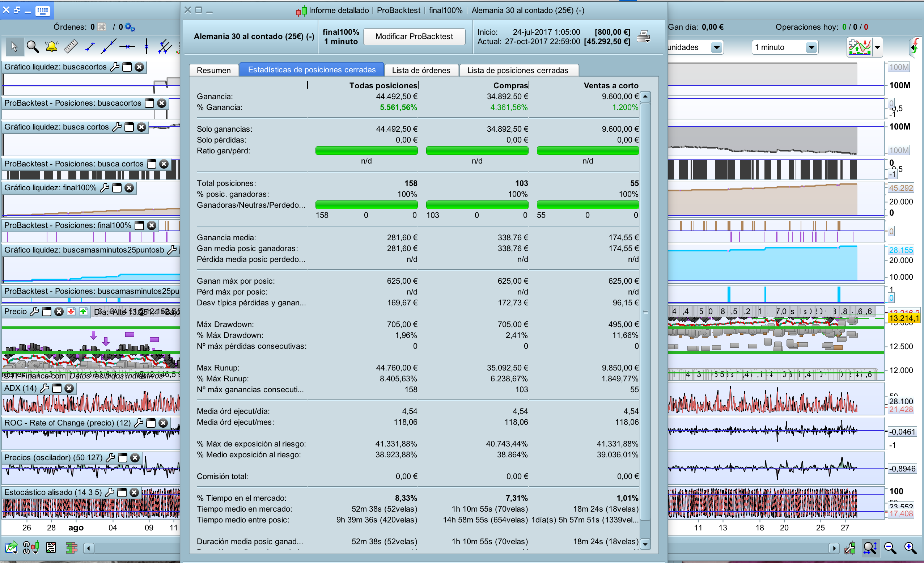Select the ruler measuring tool
The width and height of the screenshot is (924, 563).
point(71,47)
